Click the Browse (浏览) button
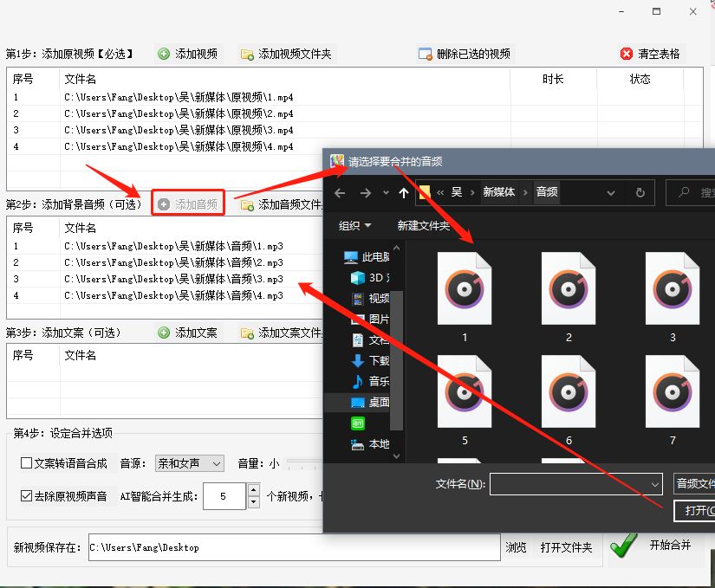The image size is (715, 588). 516,547
